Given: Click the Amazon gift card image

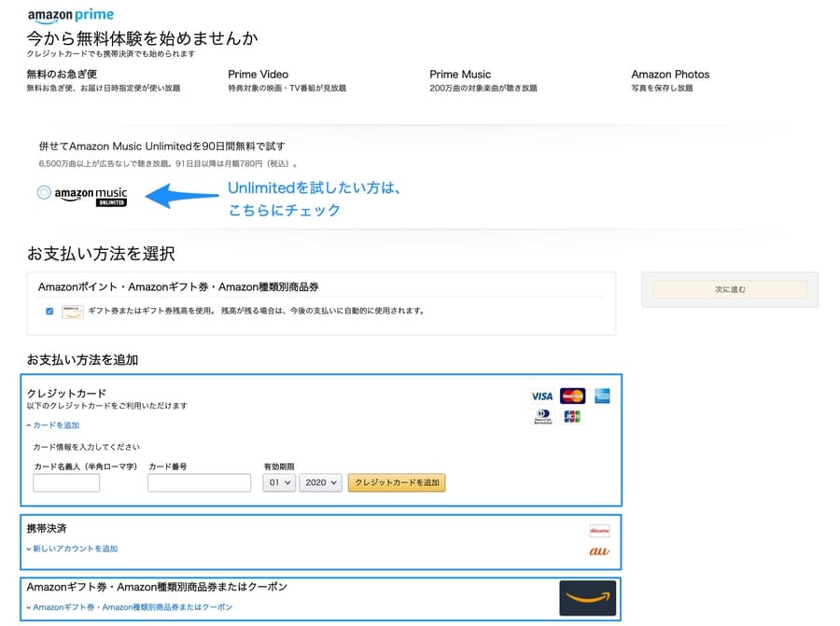Looking at the screenshot, I should click(x=587, y=598).
